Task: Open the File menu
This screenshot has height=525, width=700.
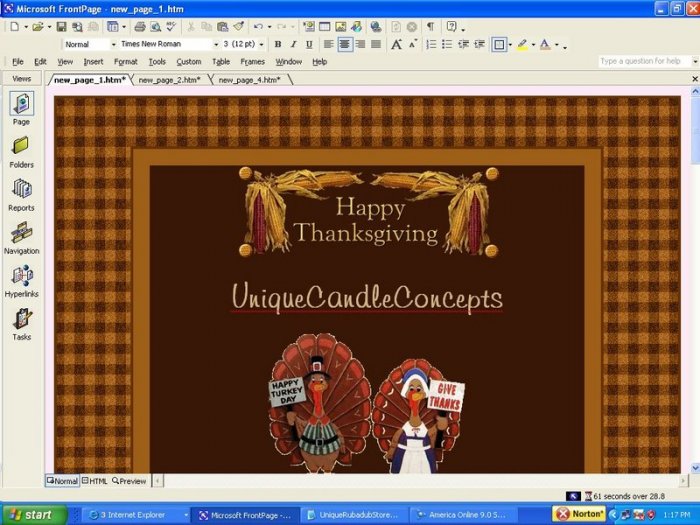Action: [x=18, y=62]
